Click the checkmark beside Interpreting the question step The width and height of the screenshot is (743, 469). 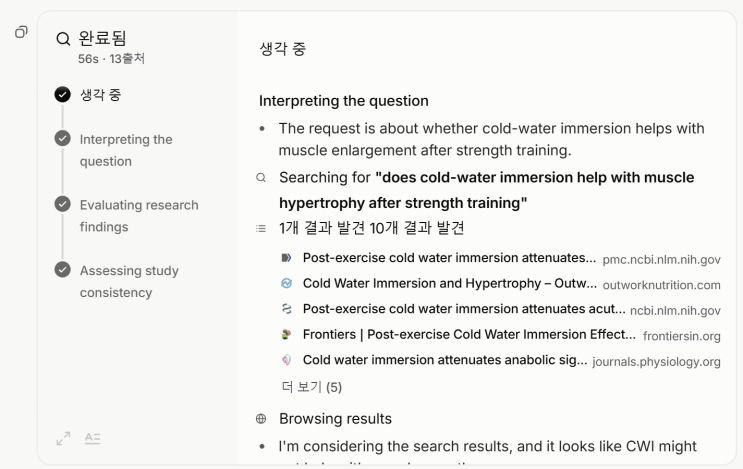(63, 139)
